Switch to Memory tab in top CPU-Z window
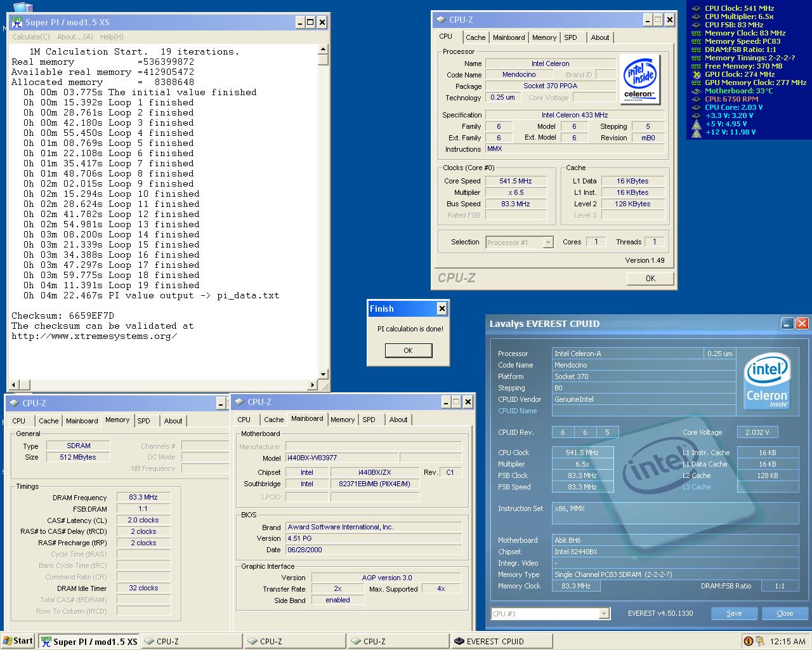The image size is (812, 650). [x=544, y=37]
